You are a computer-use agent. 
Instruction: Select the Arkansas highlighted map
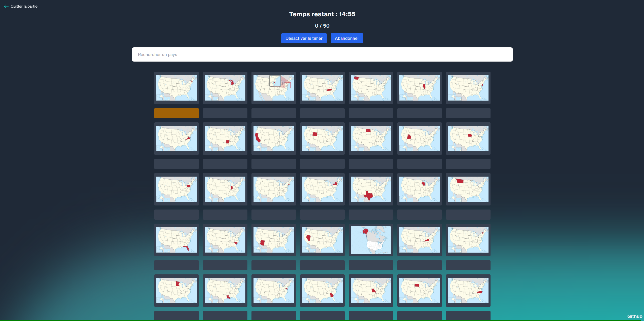225,139
